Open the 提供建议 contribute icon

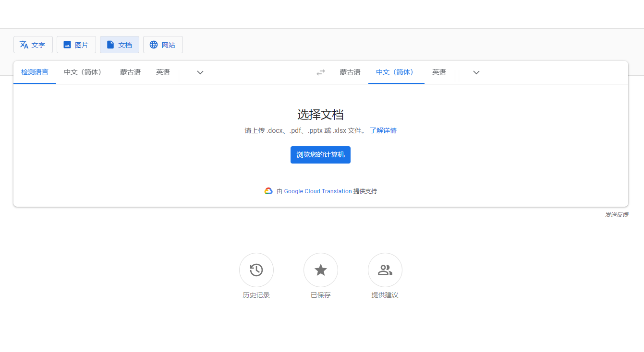pyautogui.click(x=385, y=270)
